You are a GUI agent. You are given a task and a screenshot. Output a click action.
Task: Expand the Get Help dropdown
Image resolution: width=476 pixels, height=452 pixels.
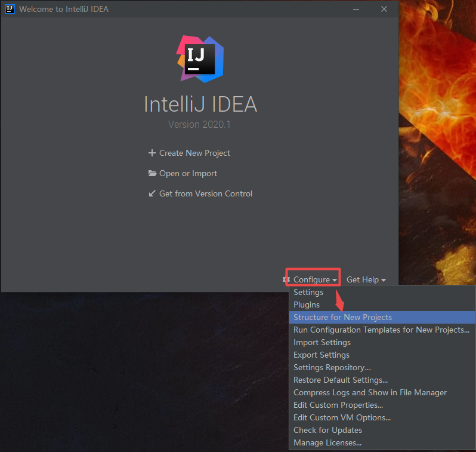[x=366, y=279]
